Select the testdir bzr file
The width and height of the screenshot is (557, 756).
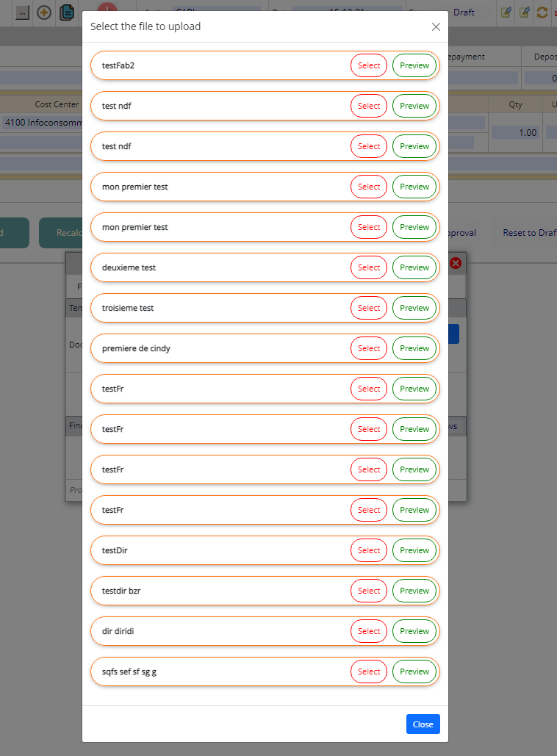tap(368, 591)
